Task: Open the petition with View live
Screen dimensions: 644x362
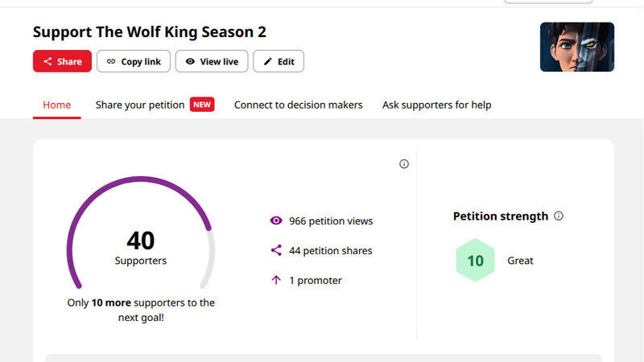Action: click(x=212, y=61)
